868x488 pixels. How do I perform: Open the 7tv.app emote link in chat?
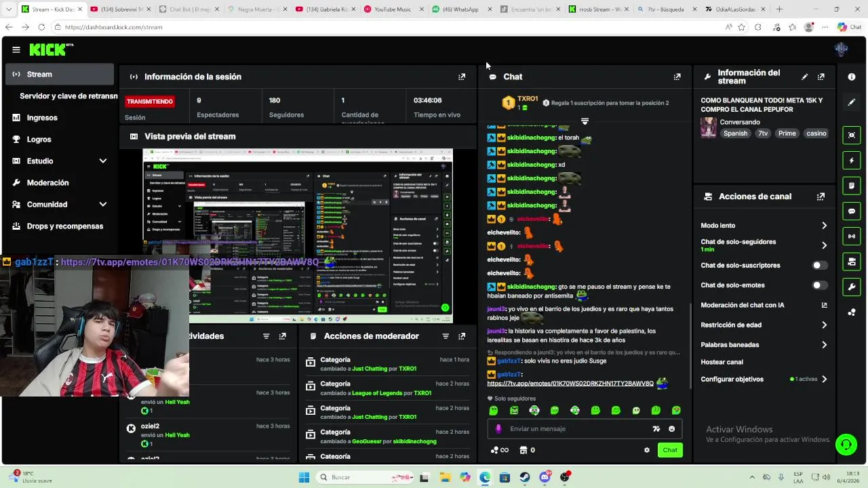[x=570, y=384]
